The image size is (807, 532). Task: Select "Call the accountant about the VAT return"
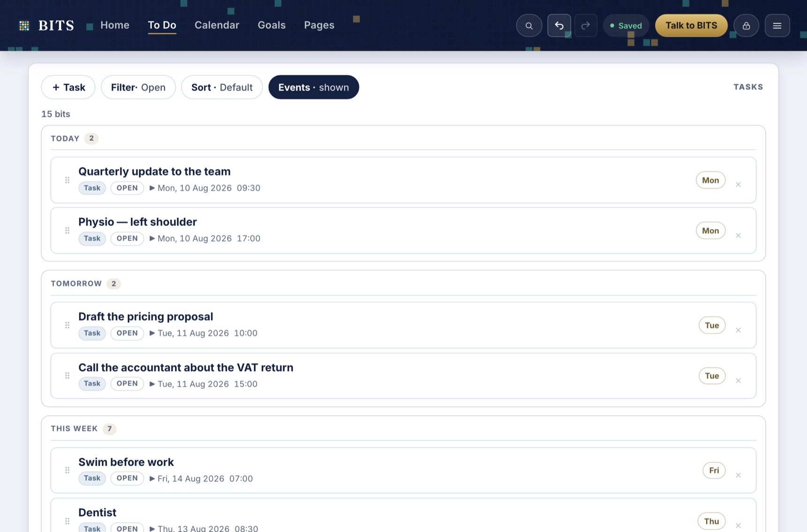[x=186, y=367]
